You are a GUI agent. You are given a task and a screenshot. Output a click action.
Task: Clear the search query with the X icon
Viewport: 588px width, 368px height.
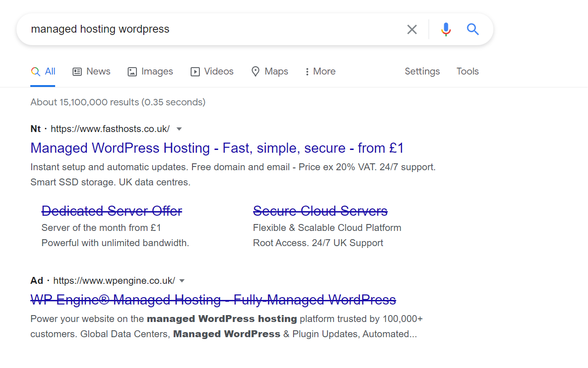pyautogui.click(x=412, y=29)
